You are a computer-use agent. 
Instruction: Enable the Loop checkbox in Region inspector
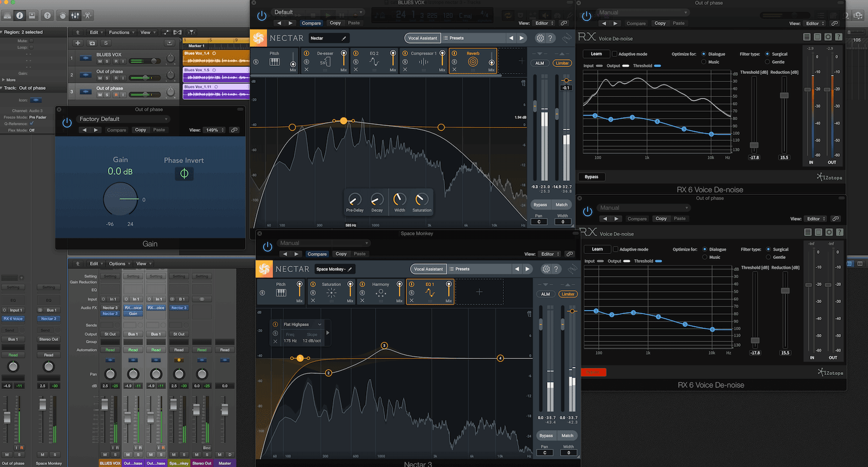pyautogui.click(x=31, y=47)
